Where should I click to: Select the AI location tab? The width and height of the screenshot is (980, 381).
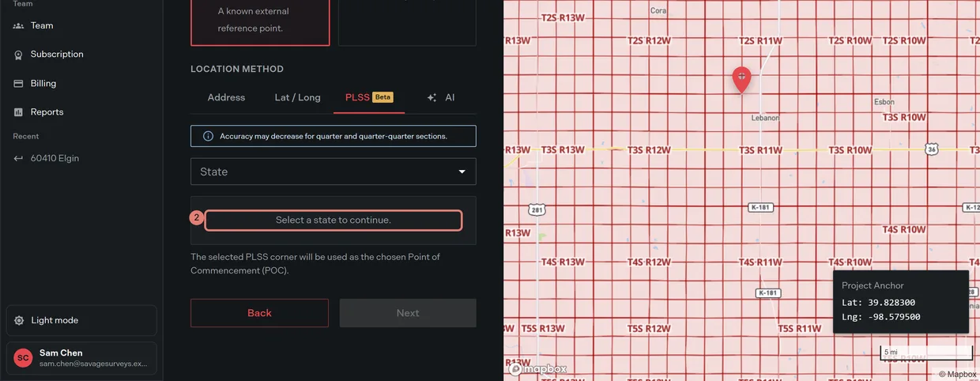click(441, 97)
